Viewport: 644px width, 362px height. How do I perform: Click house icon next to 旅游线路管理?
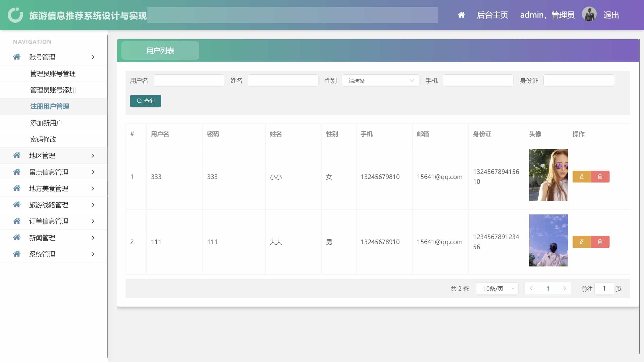[x=17, y=205]
